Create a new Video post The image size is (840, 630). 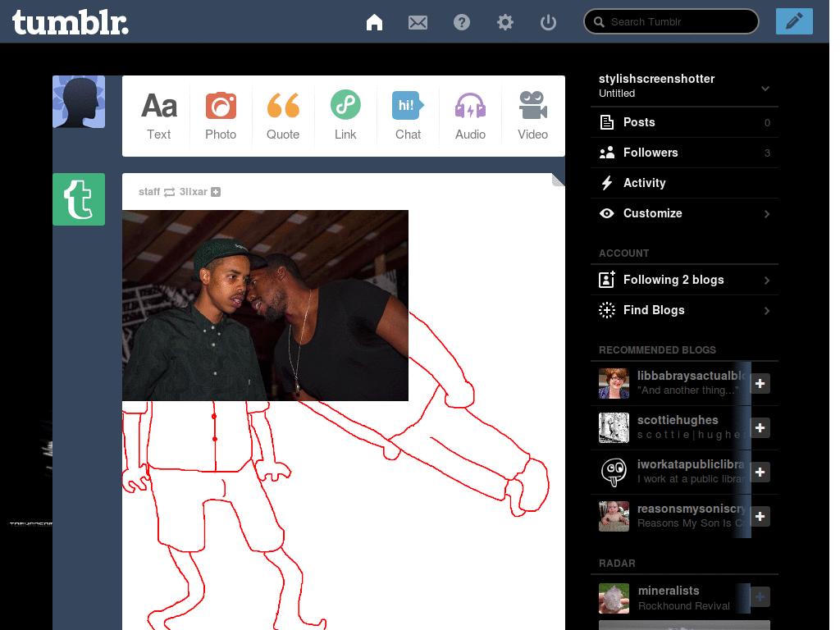(532, 116)
